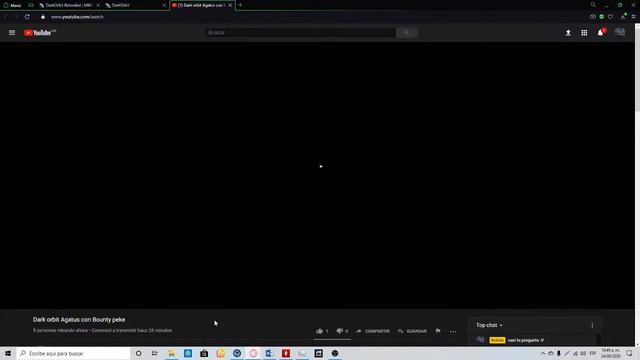Click the Windows search box on taskbar
The image size is (640, 360).
[x=73, y=353]
